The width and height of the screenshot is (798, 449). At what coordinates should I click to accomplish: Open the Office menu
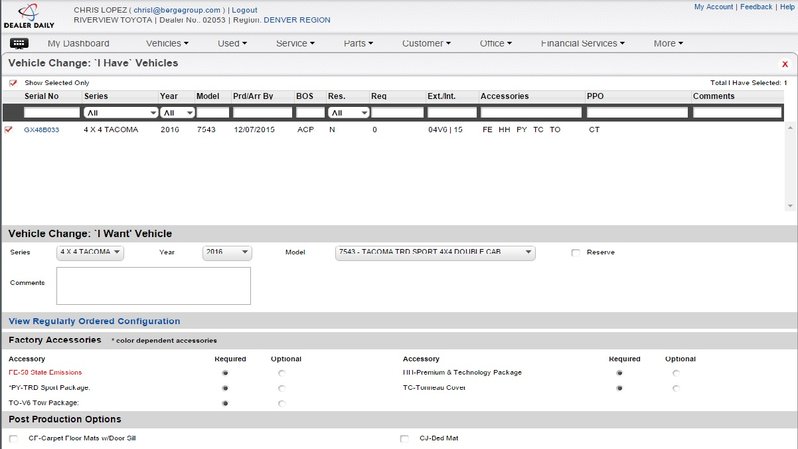pyautogui.click(x=496, y=43)
